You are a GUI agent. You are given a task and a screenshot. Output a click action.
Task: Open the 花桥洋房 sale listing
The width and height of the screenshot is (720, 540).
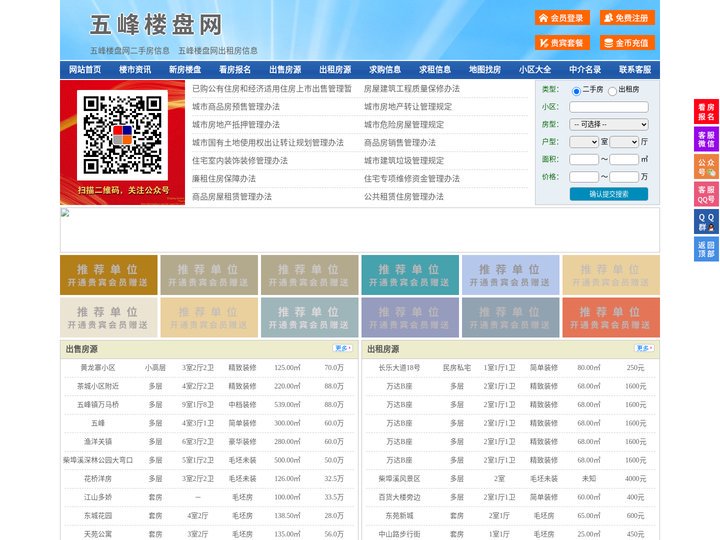tap(97, 478)
